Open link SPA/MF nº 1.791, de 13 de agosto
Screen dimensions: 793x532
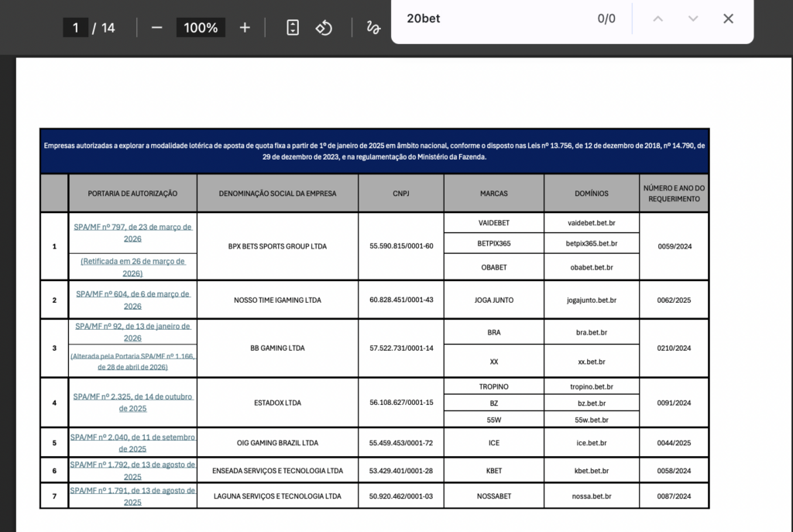pyautogui.click(x=132, y=496)
